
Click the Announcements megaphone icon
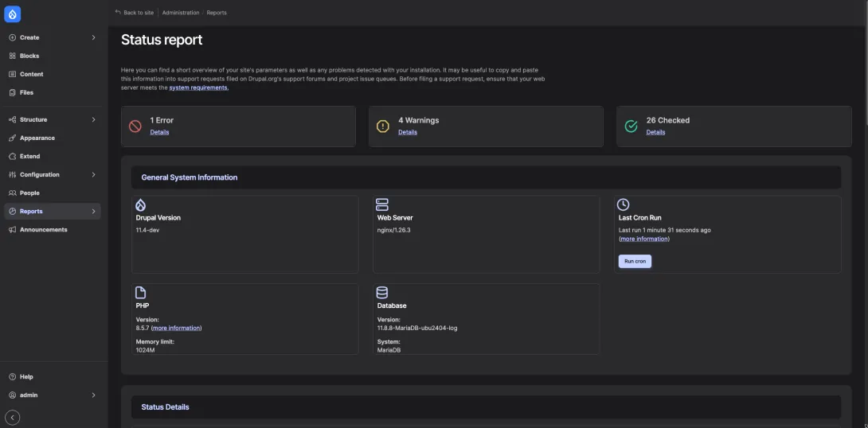click(x=12, y=229)
